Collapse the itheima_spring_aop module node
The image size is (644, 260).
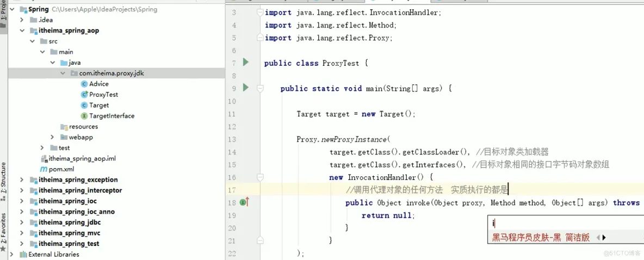click(22, 30)
